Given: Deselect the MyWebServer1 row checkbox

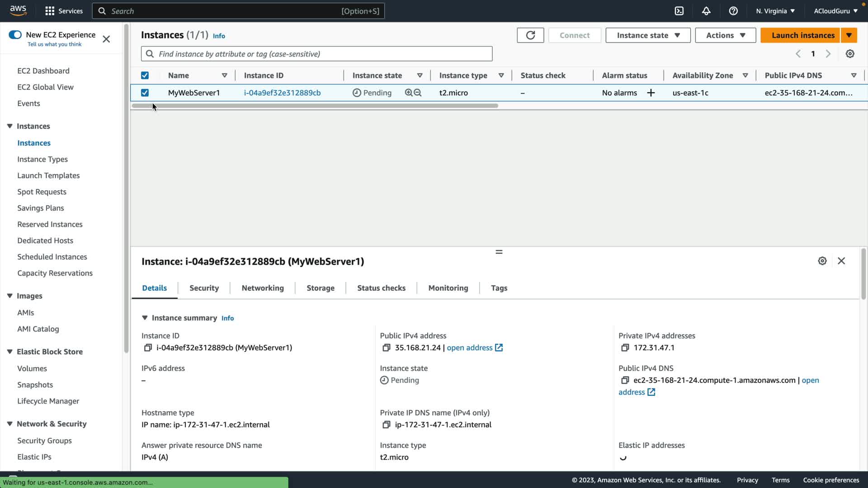Looking at the screenshot, I should [145, 93].
